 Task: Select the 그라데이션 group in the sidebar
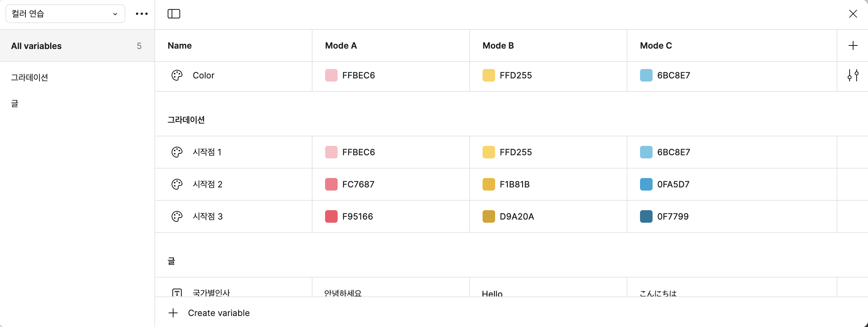click(x=30, y=78)
